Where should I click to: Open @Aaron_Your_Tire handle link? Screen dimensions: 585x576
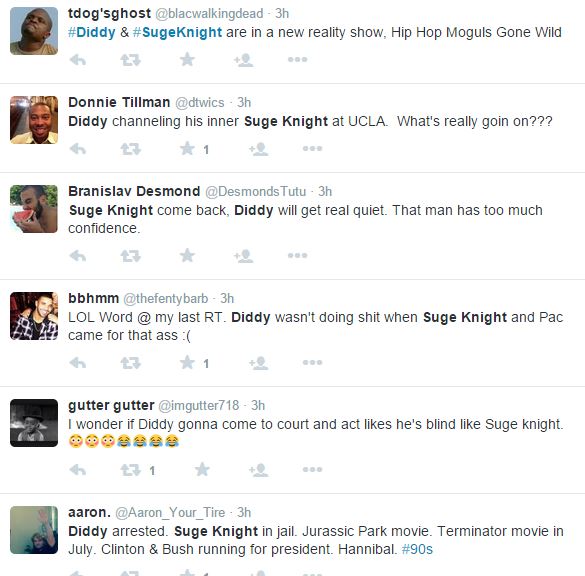(170, 513)
